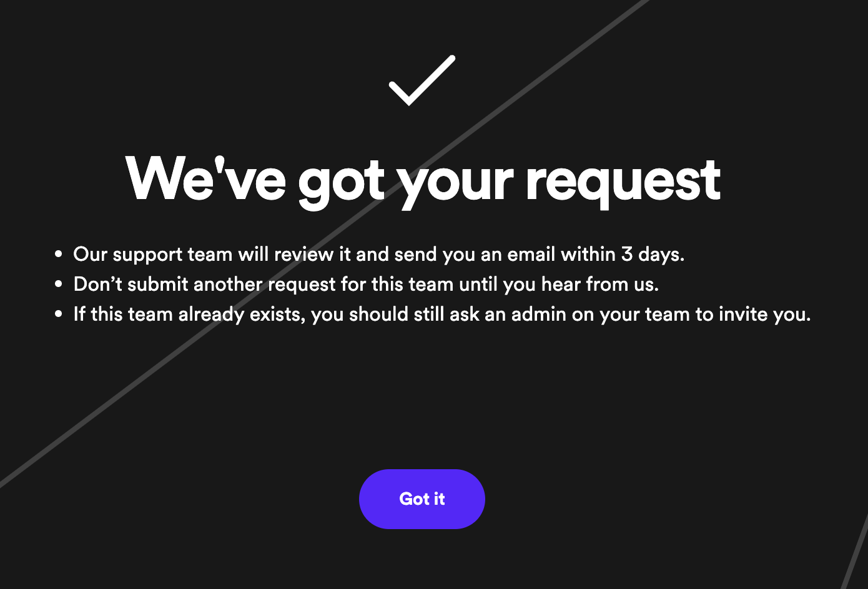868x589 pixels.
Task: Click the bullet dot before "Our support team"
Action: [59, 255]
